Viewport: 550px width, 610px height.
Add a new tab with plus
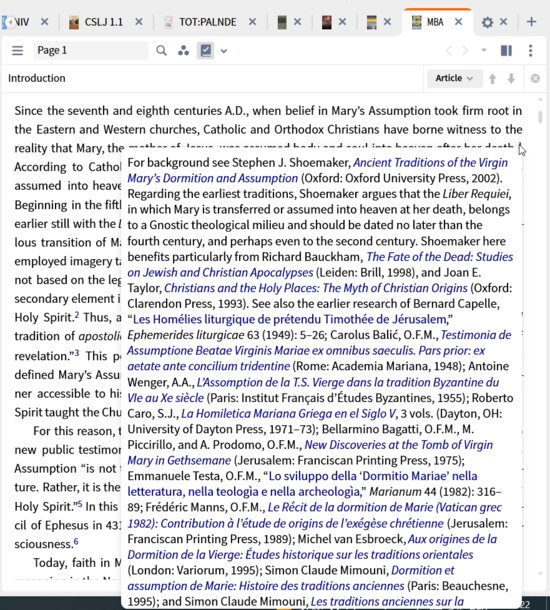pyautogui.click(x=531, y=22)
